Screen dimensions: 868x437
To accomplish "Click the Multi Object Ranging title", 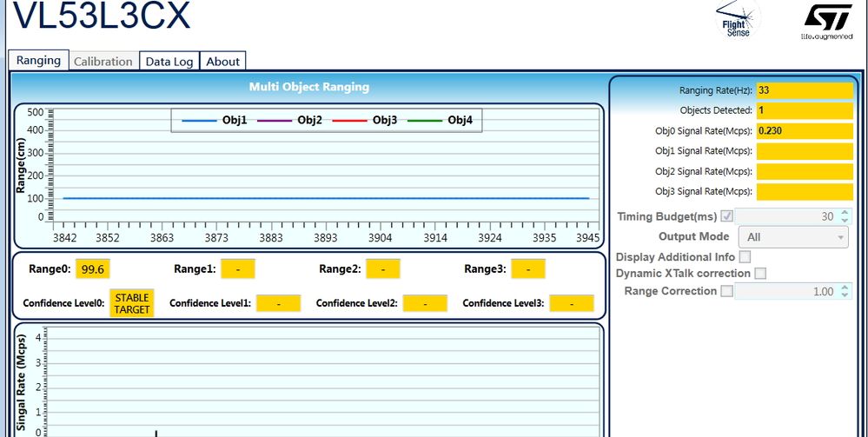I will pyautogui.click(x=309, y=87).
